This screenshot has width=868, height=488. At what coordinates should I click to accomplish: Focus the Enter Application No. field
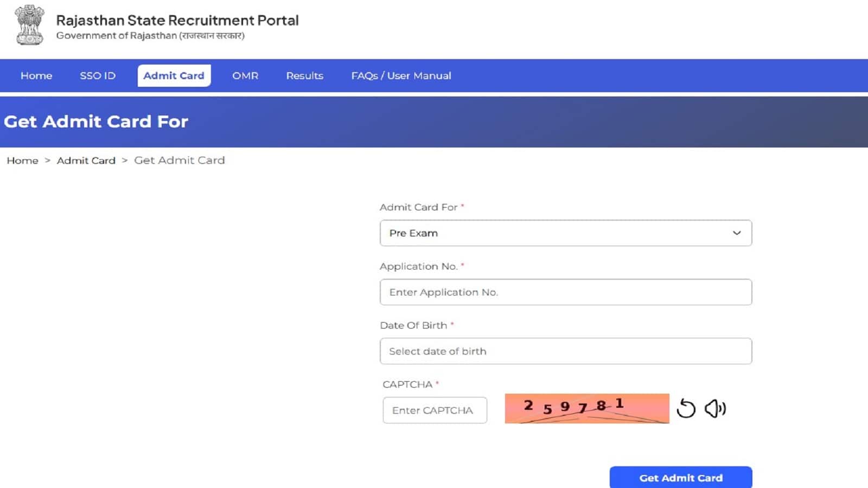click(566, 292)
